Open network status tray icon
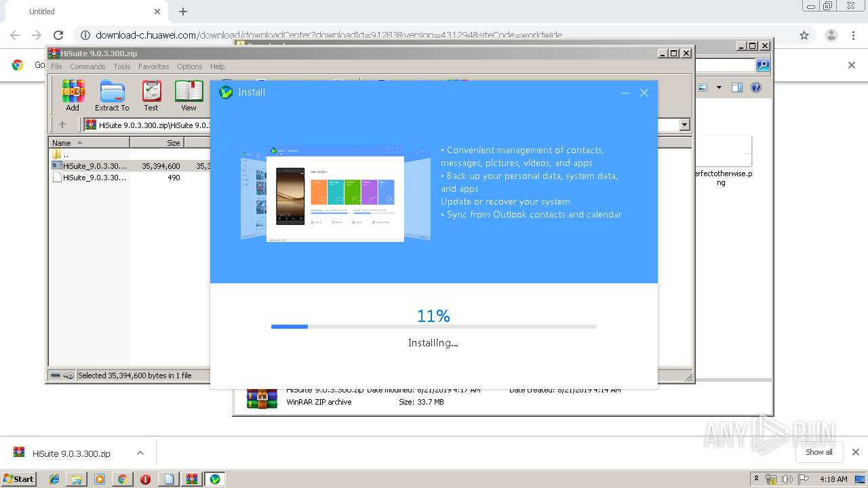This screenshot has height=488, width=868. 771,479
